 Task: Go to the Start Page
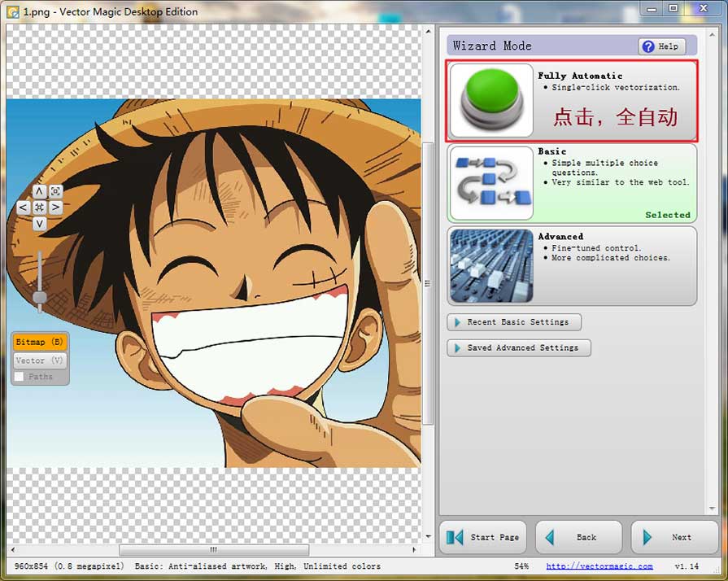tap(483, 537)
